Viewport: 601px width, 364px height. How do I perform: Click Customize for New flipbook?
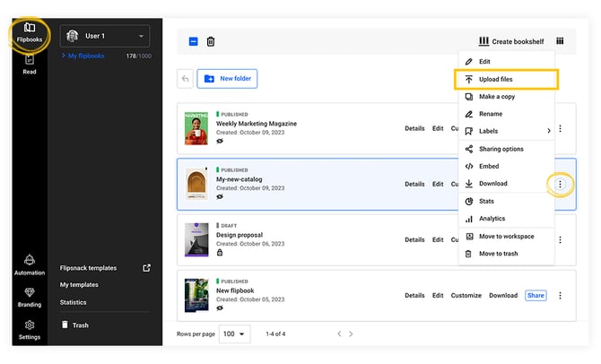click(x=466, y=296)
